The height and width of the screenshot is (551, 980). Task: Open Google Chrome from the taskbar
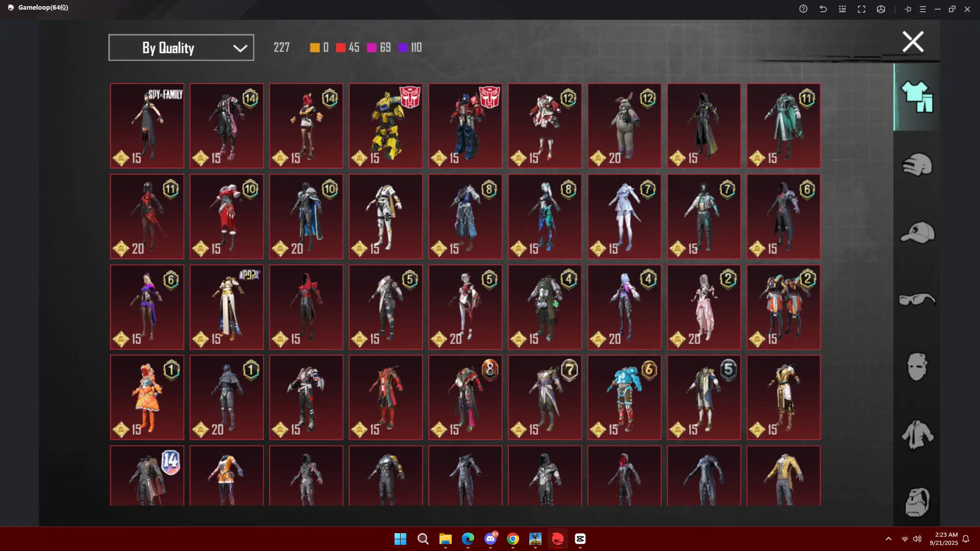click(x=513, y=539)
